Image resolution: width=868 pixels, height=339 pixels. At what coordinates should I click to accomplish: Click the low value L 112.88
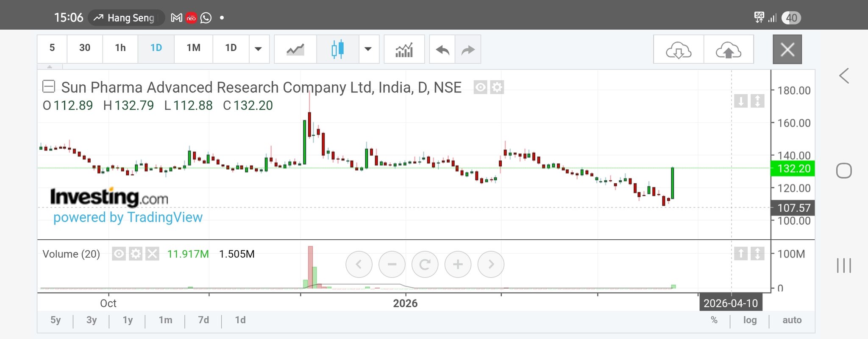pyautogui.click(x=188, y=105)
